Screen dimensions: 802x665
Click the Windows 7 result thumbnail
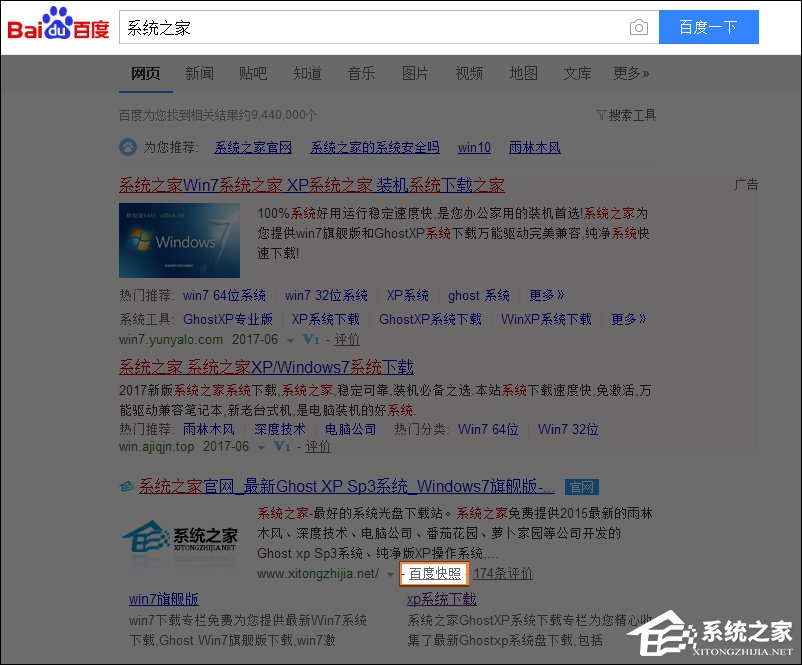tap(180, 240)
